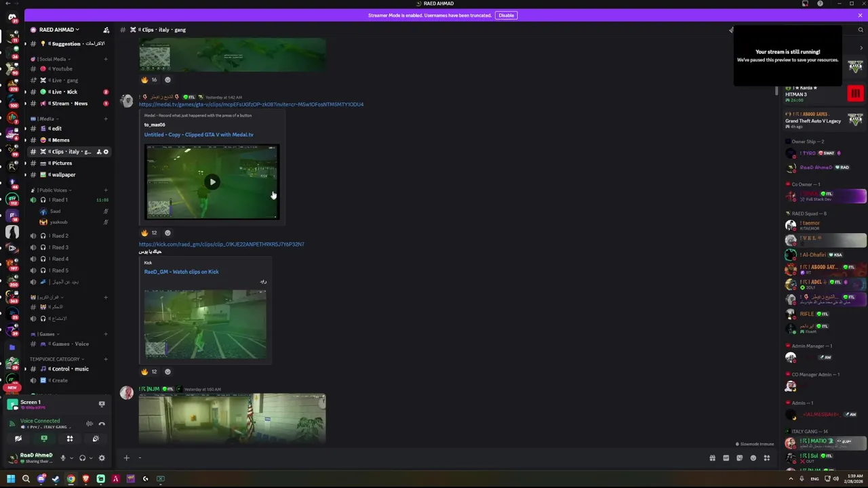Open the Stream · News channel

[x=68, y=103]
